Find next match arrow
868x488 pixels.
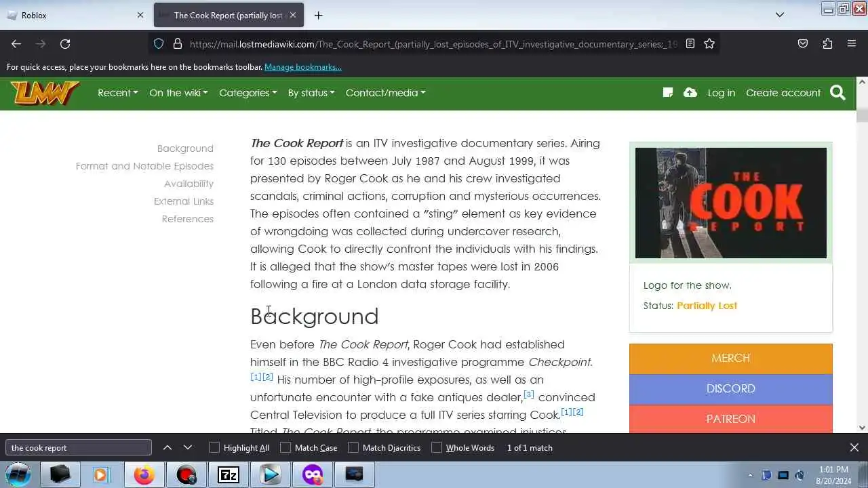click(x=188, y=447)
